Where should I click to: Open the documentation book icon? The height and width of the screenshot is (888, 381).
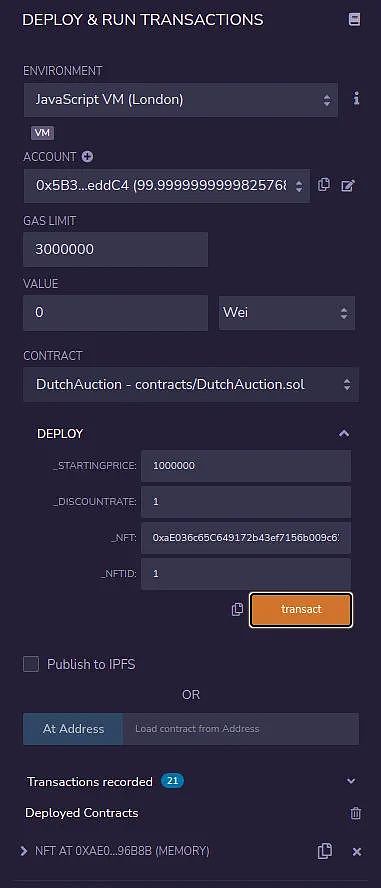[x=354, y=19]
